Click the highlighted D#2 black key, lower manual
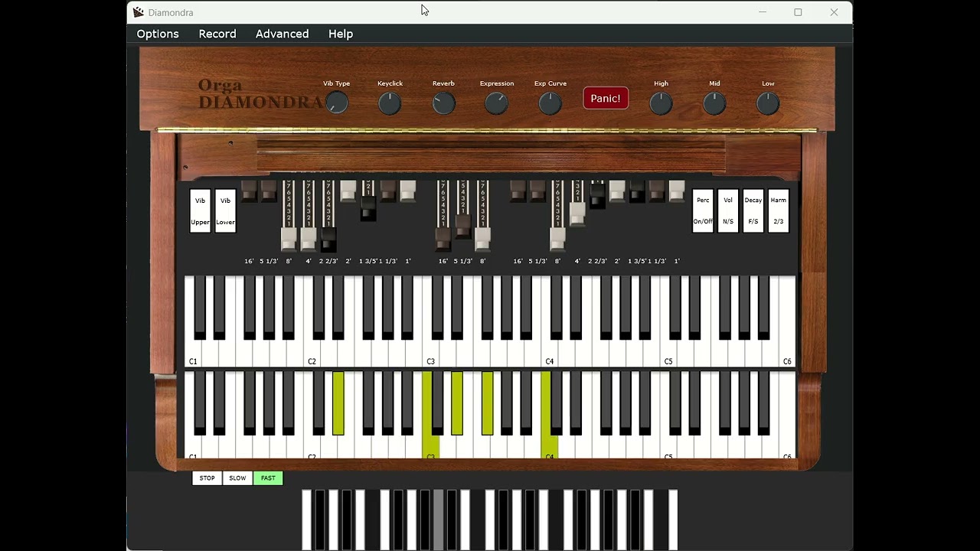 [x=338, y=403]
